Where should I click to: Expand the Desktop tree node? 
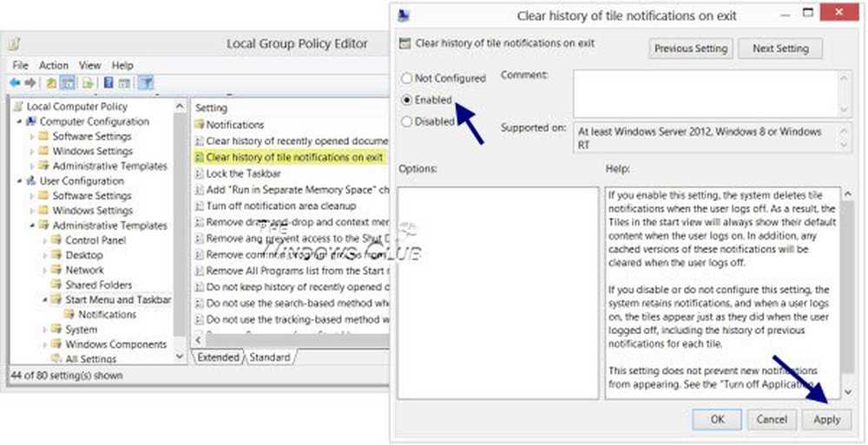(x=45, y=255)
